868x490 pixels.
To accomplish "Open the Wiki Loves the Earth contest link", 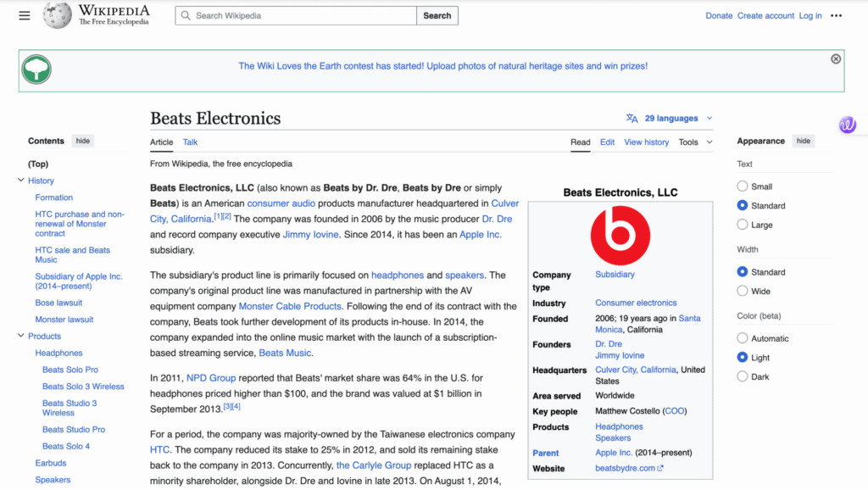I will (442, 66).
